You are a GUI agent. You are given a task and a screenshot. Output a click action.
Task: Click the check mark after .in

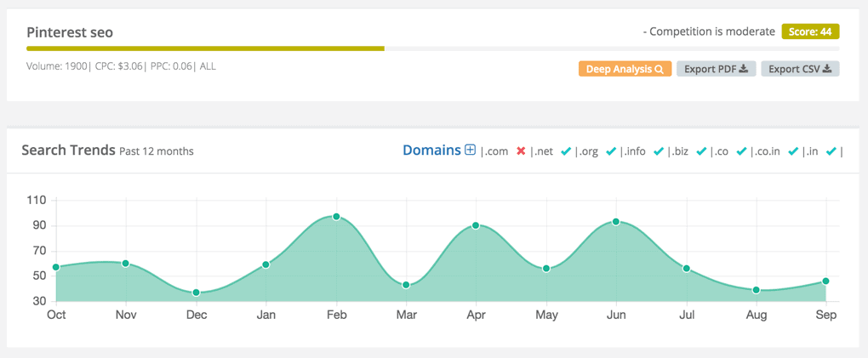tap(831, 151)
